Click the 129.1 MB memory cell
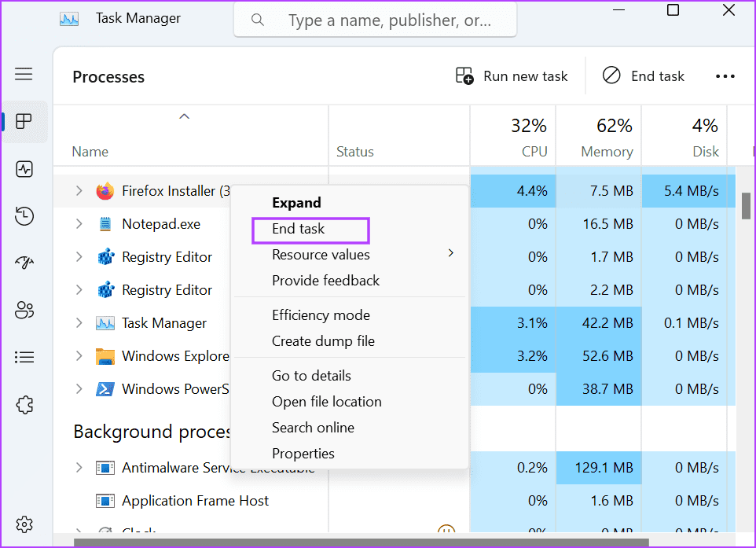Viewport: 756px width, 548px height. click(599, 468)
